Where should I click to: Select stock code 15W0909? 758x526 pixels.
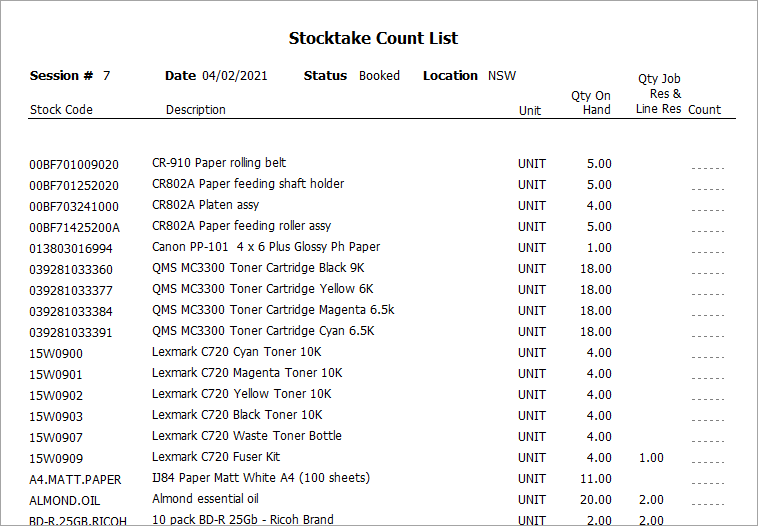click(x=56, y=459)
